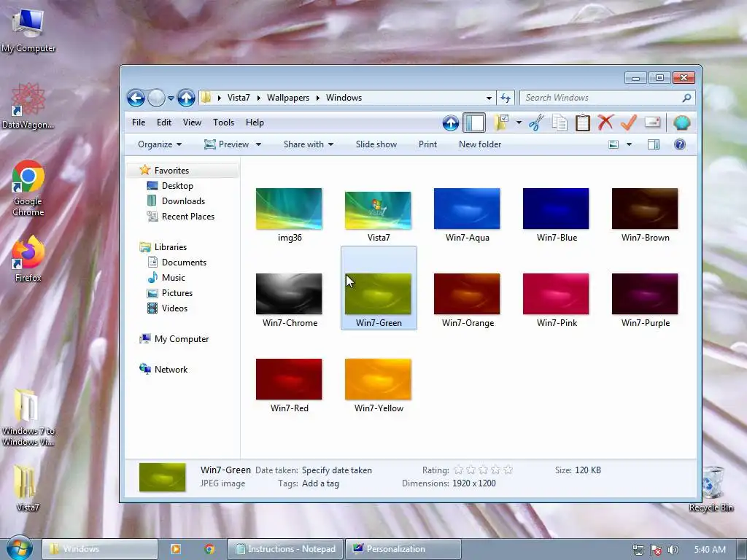Screen dimensions: 747x560
Task: Open the Edit menu
Action: click(164, 122)
